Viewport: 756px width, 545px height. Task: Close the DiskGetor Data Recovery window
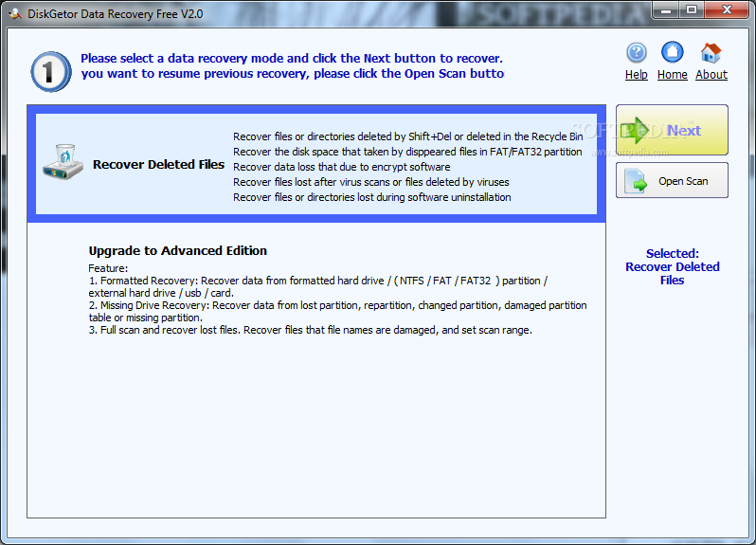(726, 9)
